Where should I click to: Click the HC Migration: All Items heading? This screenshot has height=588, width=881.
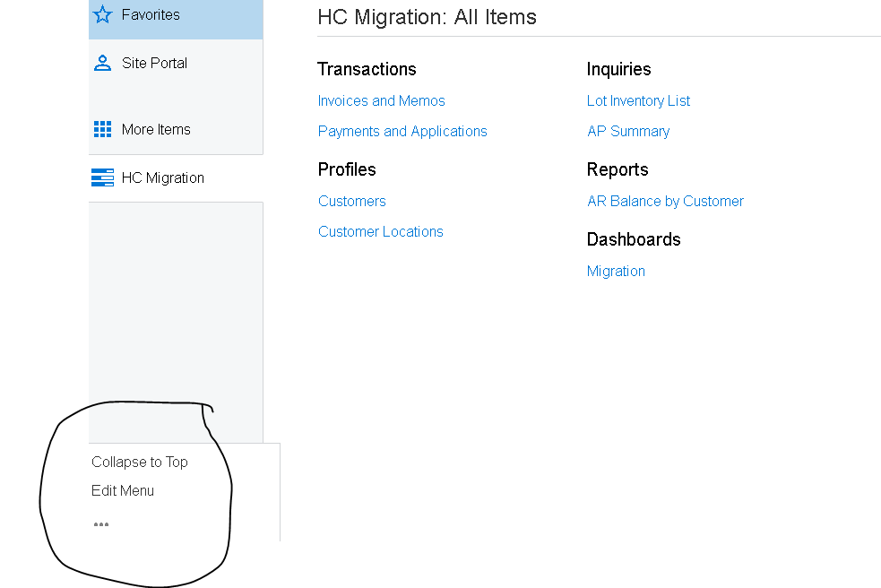(427, 17)
